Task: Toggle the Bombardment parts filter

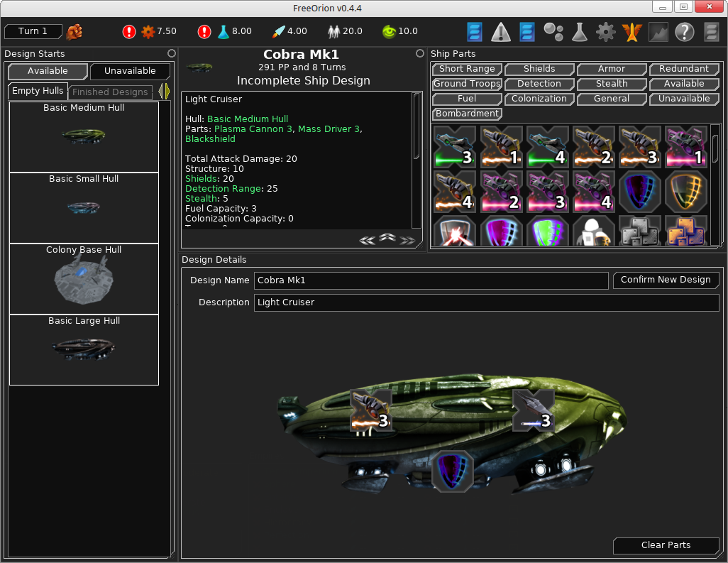Action: click(467, 114)
